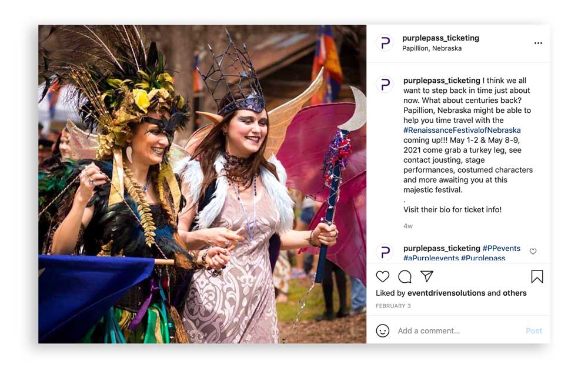
Task: Open the Papillion, Nebraska location link
Action: tap(432, 48)
